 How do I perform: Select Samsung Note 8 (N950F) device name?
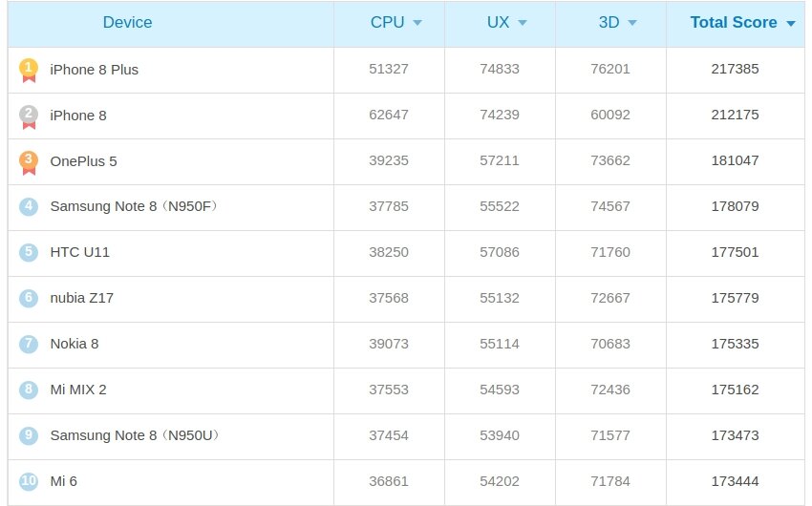point(134,206)
